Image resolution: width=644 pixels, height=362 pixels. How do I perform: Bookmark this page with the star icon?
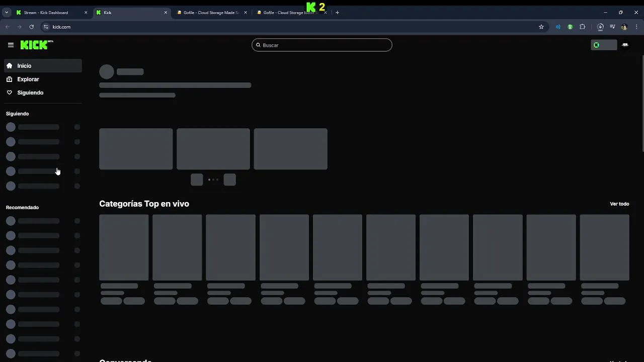click(541, 27)
